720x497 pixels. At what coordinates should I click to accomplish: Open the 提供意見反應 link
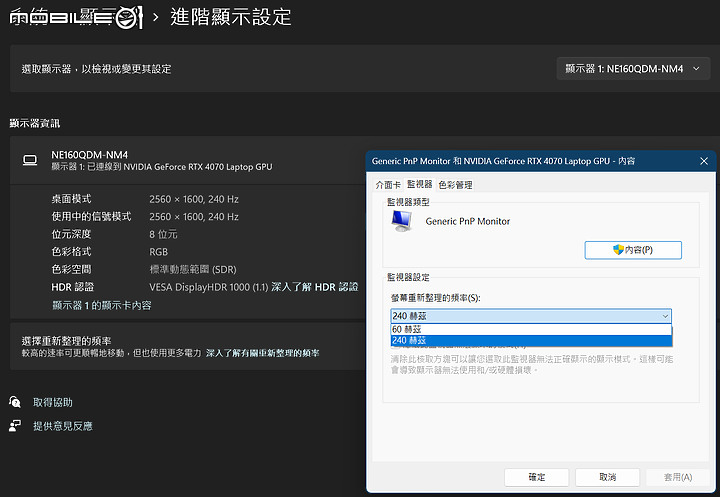63,426
